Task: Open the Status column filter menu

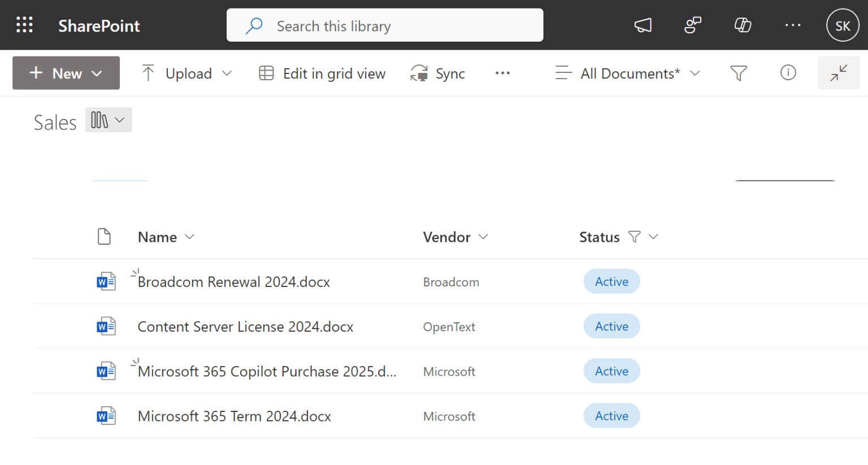Action: click(x=635, y=236)
